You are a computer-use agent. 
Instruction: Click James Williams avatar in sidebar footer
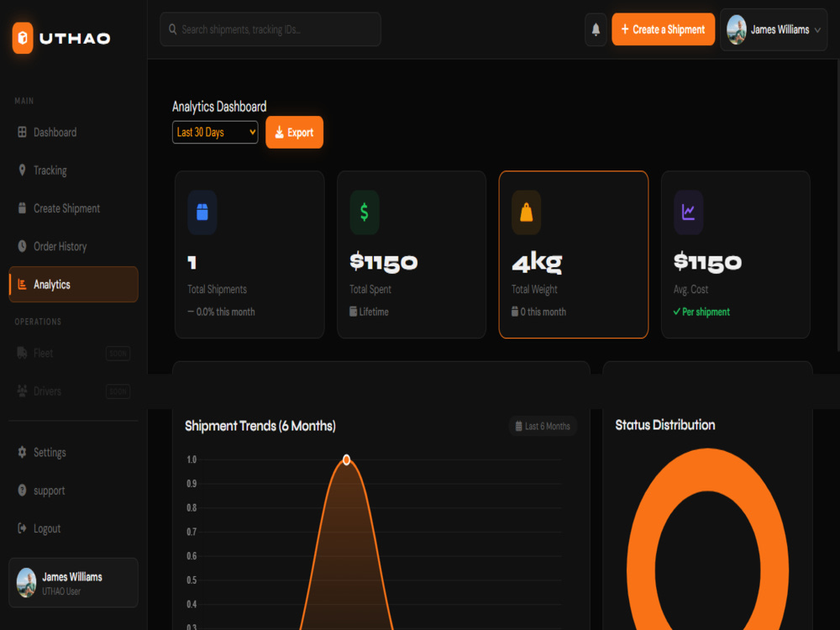click(26, 583)
